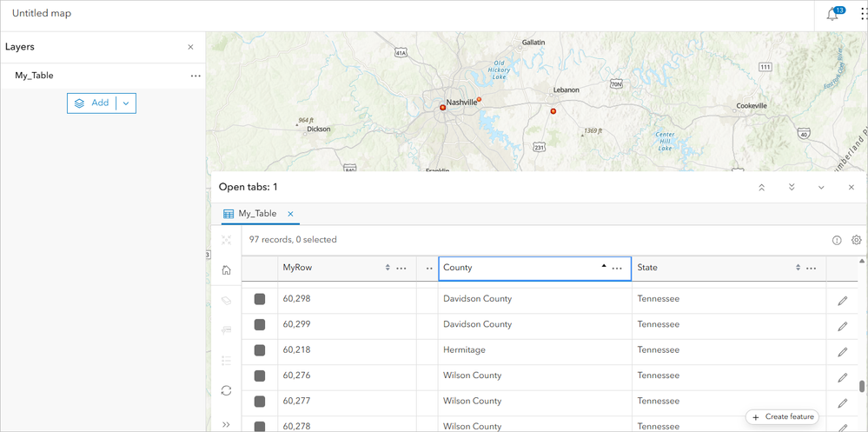Switch to the My_Table tab
This screenshot has width=868, height=432.
(257, 214)
